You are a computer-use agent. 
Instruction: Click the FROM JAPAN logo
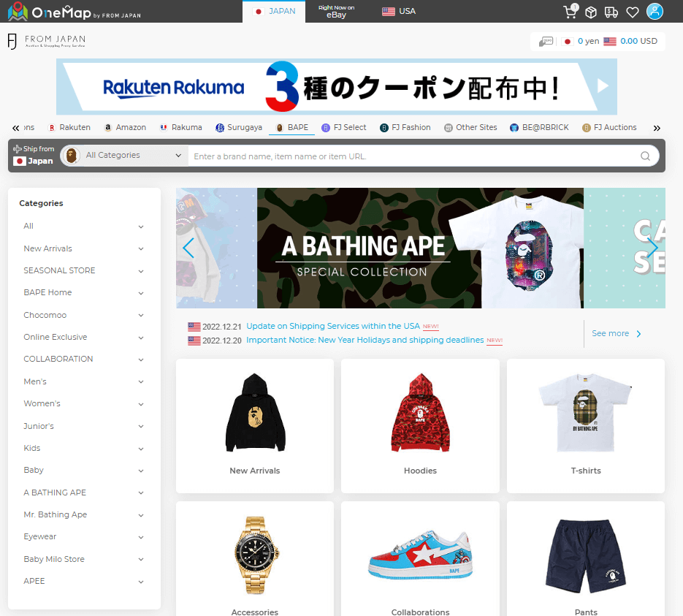pos(47,42)
